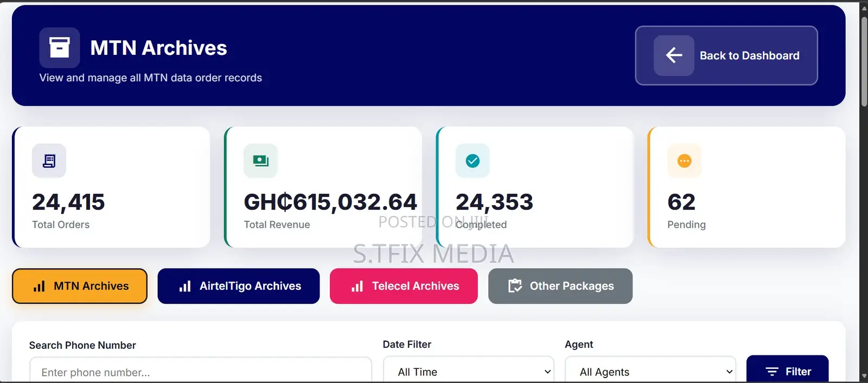The image size is (868, 383).
Task: Click the 24,353 completed value
Action: point(494,202)
